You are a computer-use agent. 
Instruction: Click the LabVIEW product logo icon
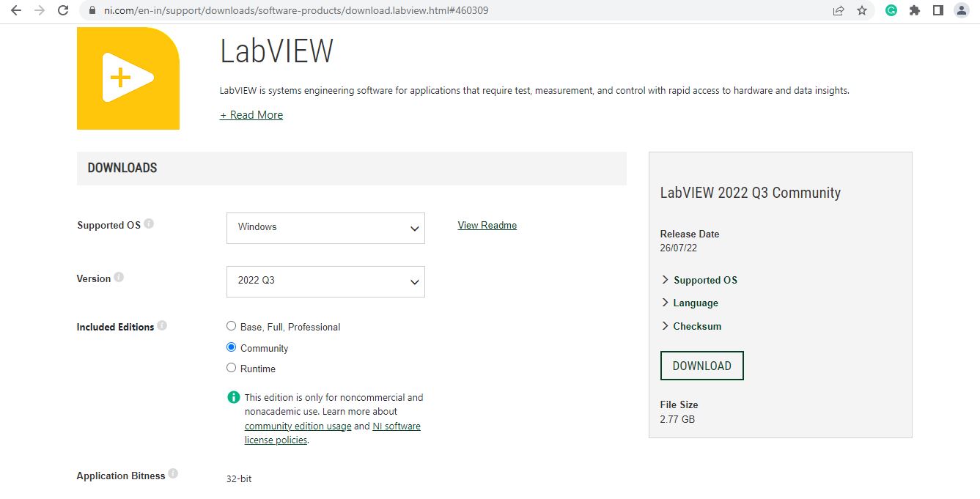click(128, 78)
